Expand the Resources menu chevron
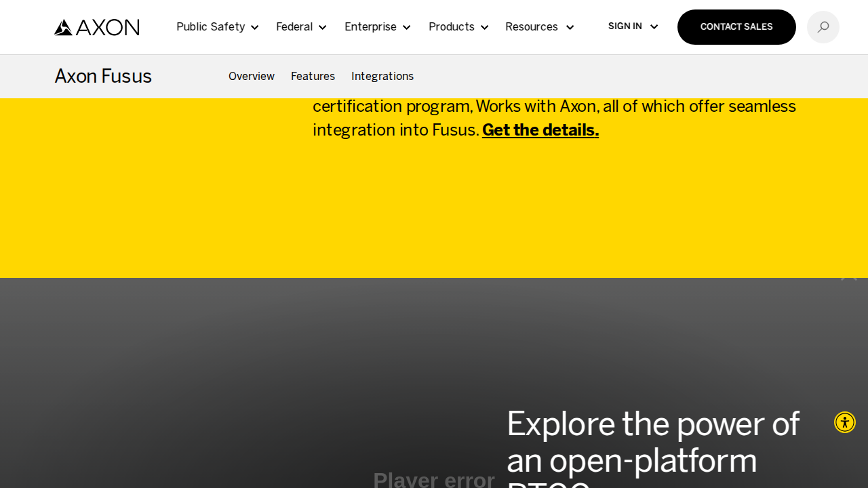The width and height of the screenshot is (868, 488). tap(570, 28)
